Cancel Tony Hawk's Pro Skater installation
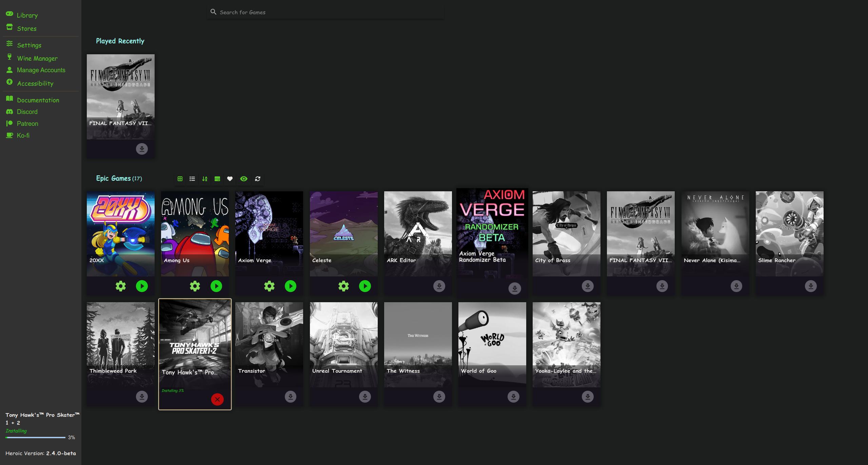Image resolution: width=868 pixels, height=465 pixels. [217, 399]
